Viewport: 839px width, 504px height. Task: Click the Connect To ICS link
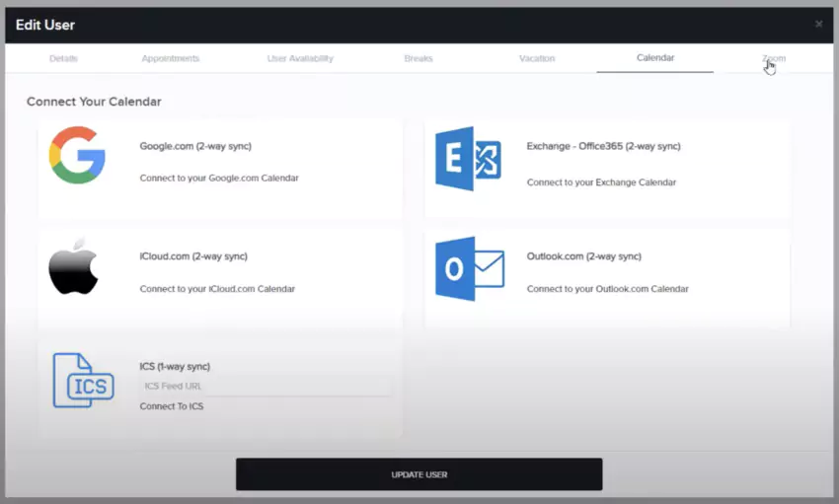click(172, 406)
